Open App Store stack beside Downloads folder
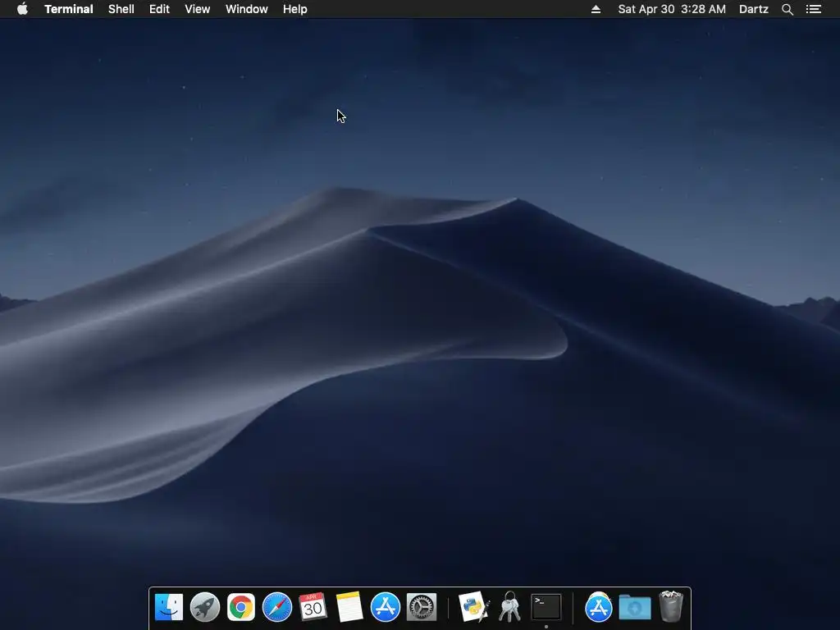 tap(598, 607)
